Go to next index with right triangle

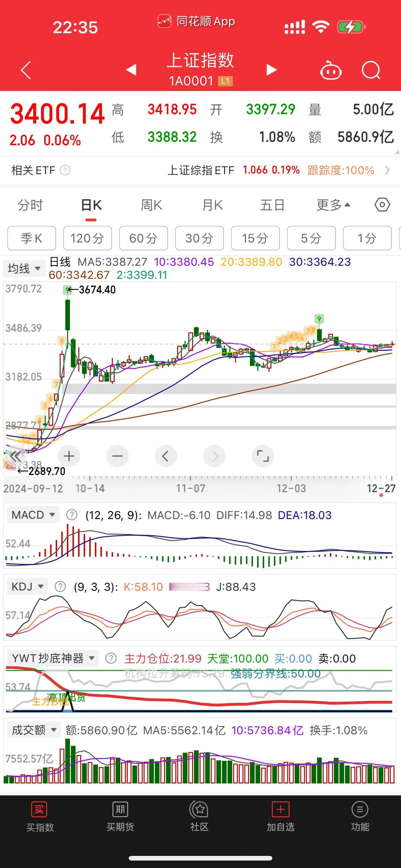click(x=272, y=70)
